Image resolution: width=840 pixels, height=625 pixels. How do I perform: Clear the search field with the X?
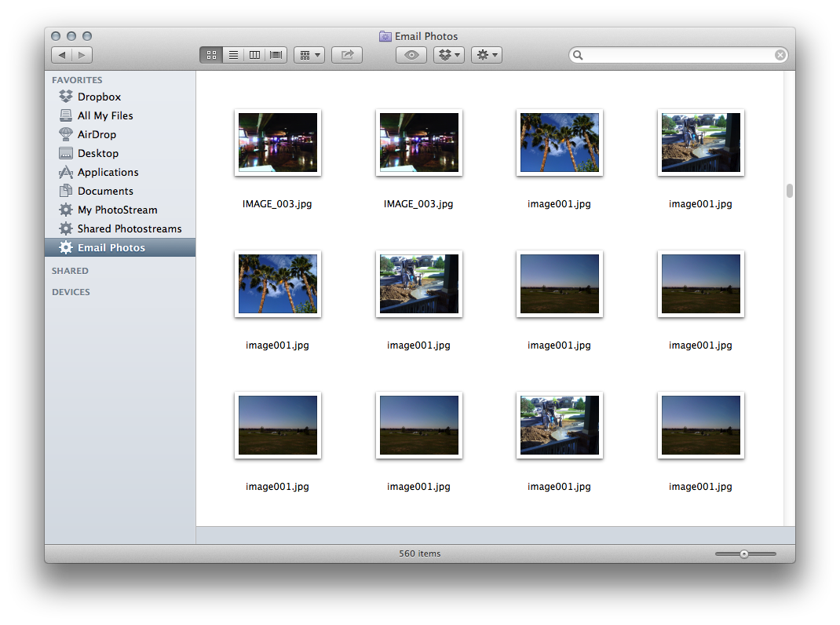[780, 55]
